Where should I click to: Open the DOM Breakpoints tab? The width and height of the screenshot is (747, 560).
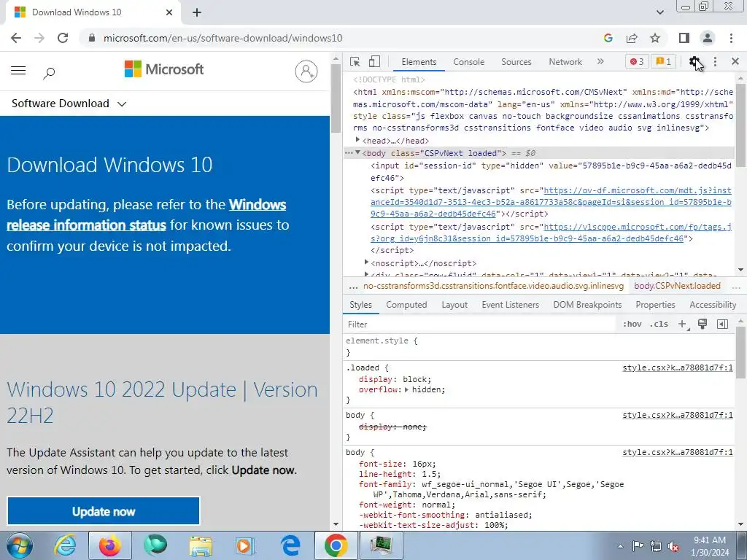pyautogui.click(x=587, y=305)
